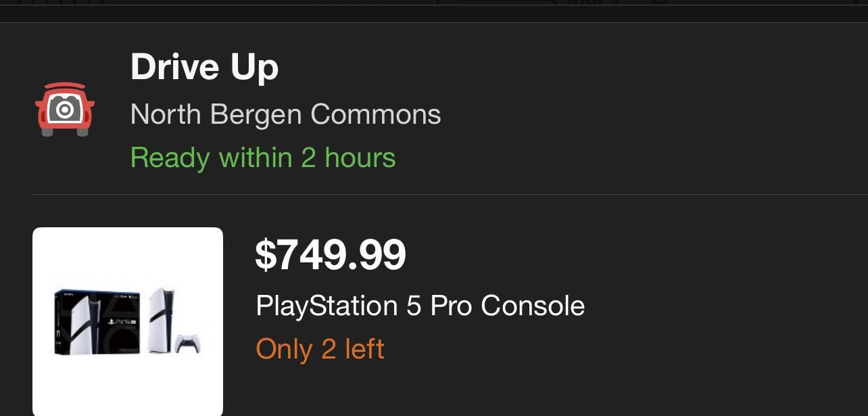Click the word hours in the green status
This screenshot has height=416, width=868.
click(360, 158)
